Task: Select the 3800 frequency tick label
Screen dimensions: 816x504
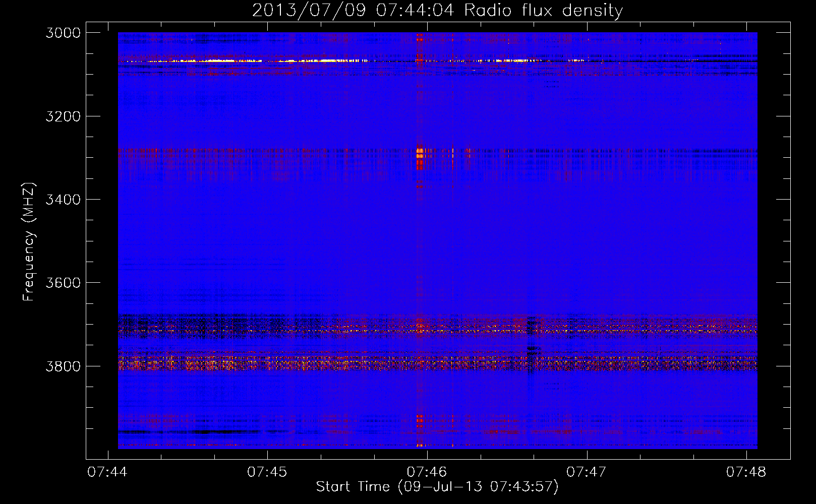Action: click(x=63, y=366)
